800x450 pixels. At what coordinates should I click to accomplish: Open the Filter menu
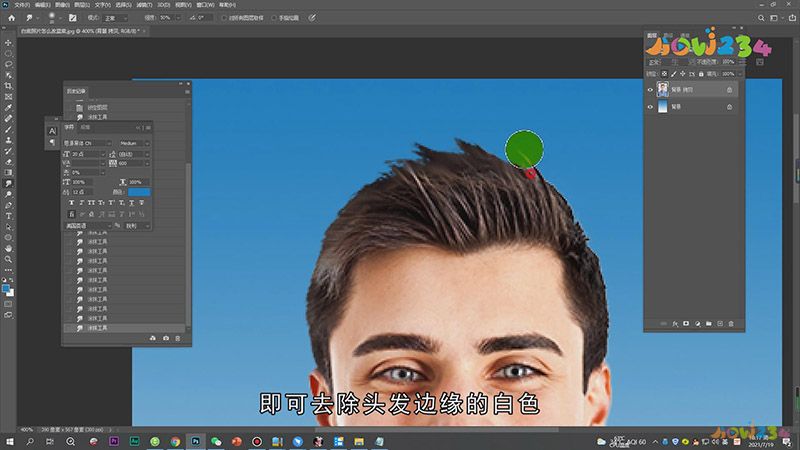(x=144, y=5)
